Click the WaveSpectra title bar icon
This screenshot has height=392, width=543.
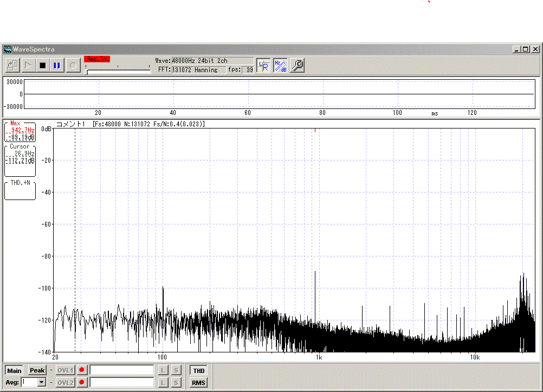[x=7, y=49]
